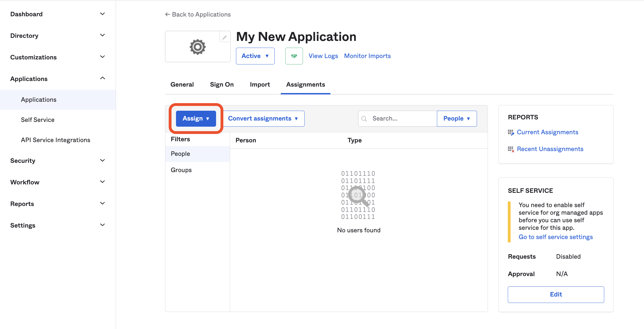The image size is (644, 329).
Task: Expand the Security section in the sidebar
Action: pos(103,160)
